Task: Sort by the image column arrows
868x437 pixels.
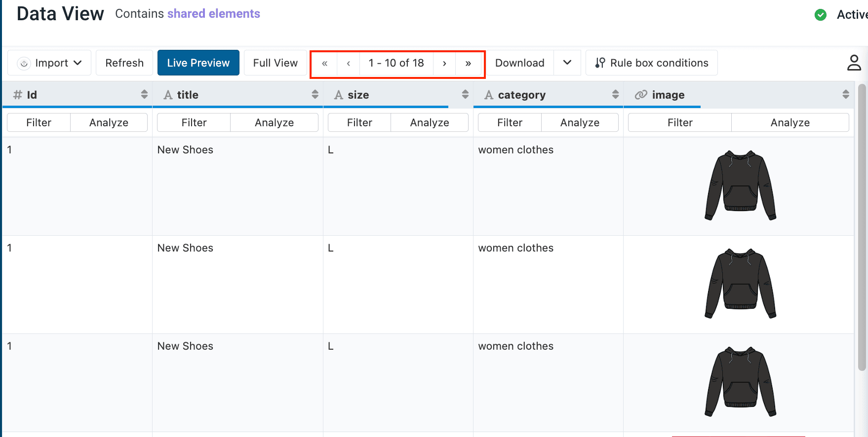Action: tap(845, 94)
